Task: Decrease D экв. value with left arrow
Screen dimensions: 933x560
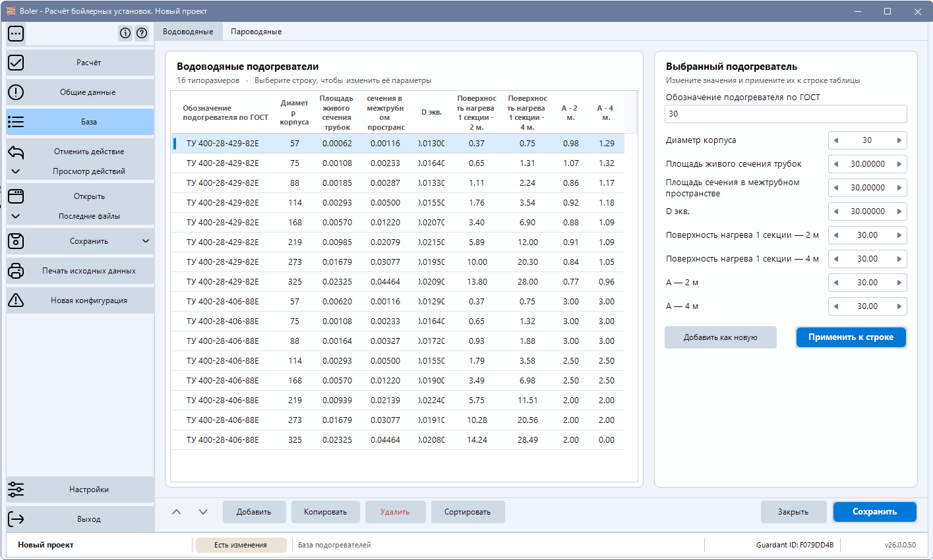Action: pyautogui.click(x=836, y=211)
